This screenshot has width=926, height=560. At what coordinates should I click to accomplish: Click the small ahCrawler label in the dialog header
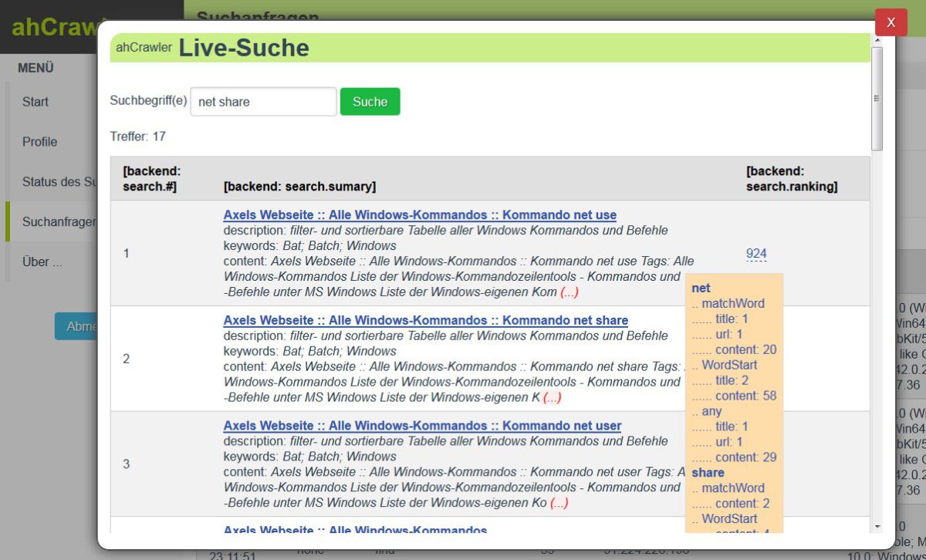tap(144, 47)
